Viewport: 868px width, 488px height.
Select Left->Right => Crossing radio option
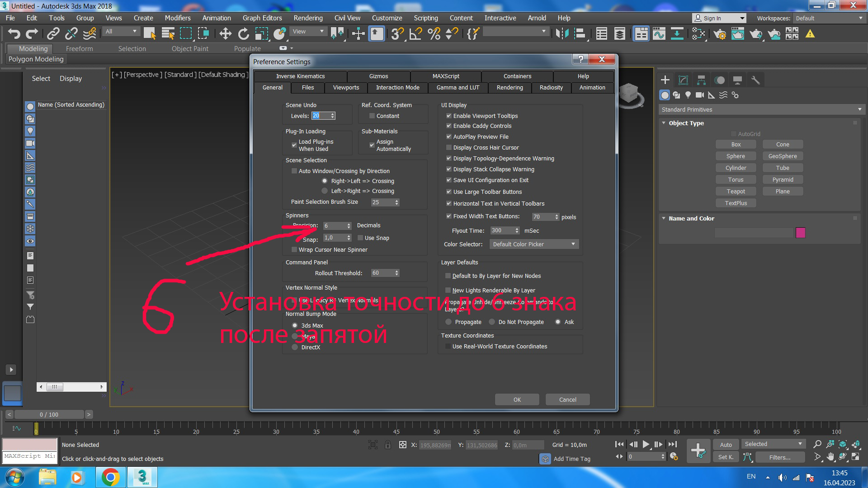[325, 191]
